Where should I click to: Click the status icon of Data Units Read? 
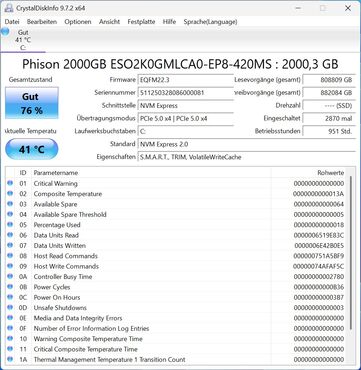pyautogui.click(x=10, y=235)
